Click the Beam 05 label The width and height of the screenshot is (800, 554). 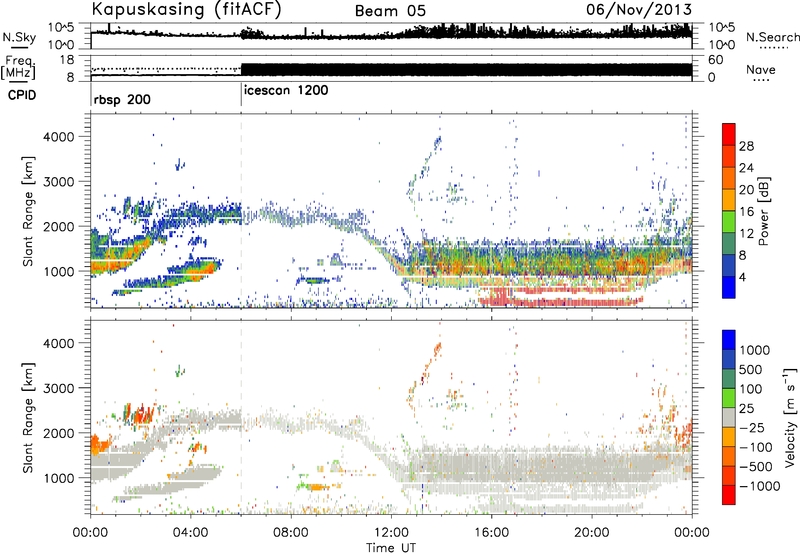[x=390, y=11]
